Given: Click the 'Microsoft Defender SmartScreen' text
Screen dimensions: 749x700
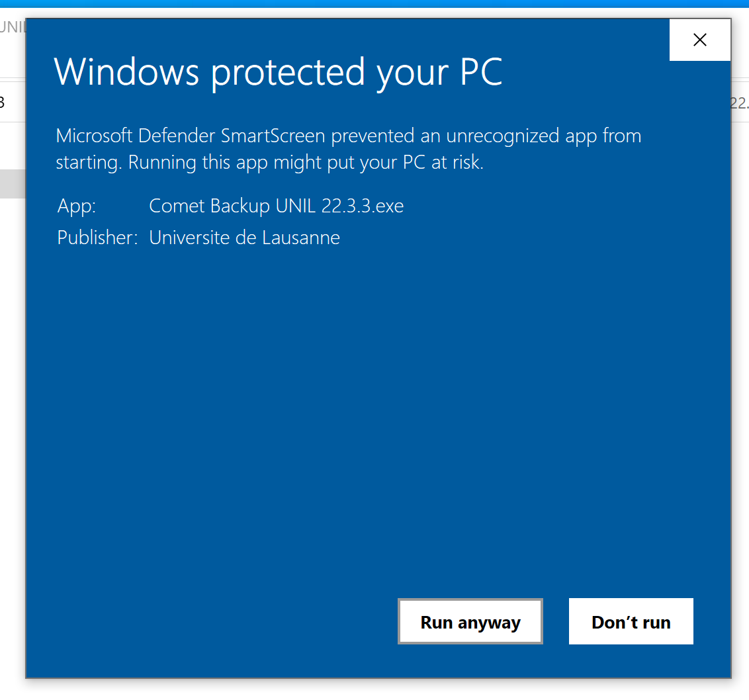Looking at the screenshot, I should tap(191, 136).
